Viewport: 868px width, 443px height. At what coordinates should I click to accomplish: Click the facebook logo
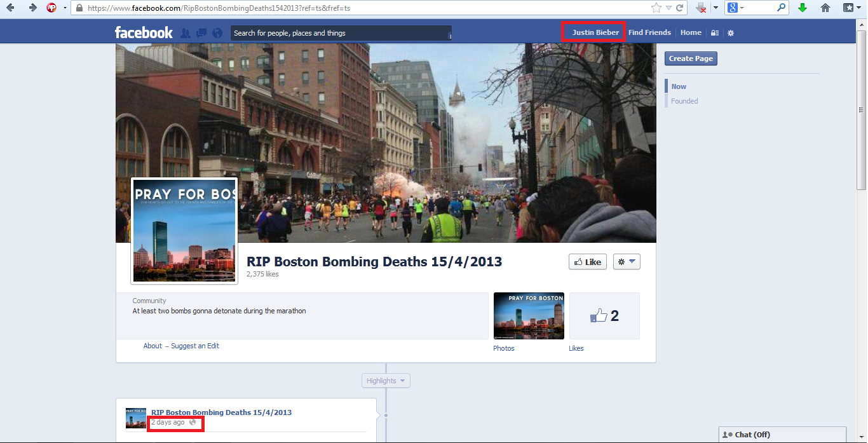click(x=144, y=32)
